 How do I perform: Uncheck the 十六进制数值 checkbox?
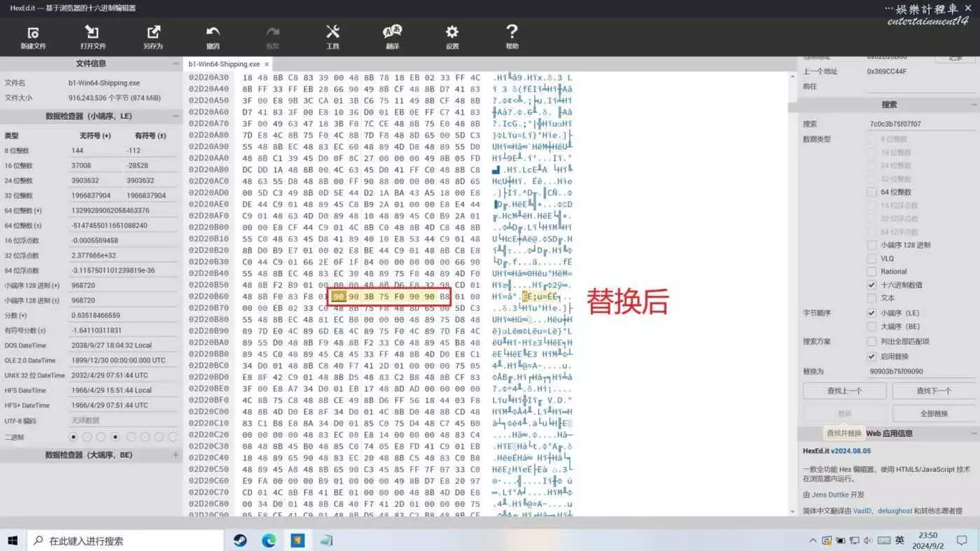pyautogui.click(x=871, y=285)
